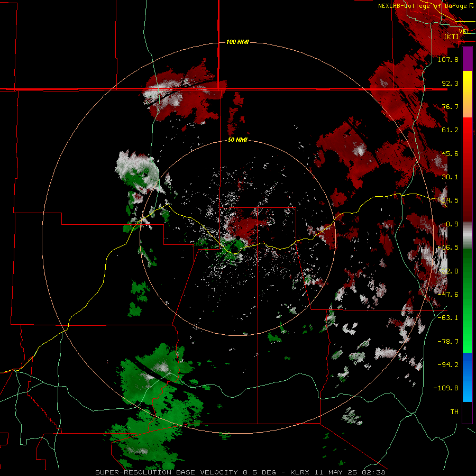476x476 pixels.
Task: Click the purple top segment of velocity scale
Action: (467, 59)
